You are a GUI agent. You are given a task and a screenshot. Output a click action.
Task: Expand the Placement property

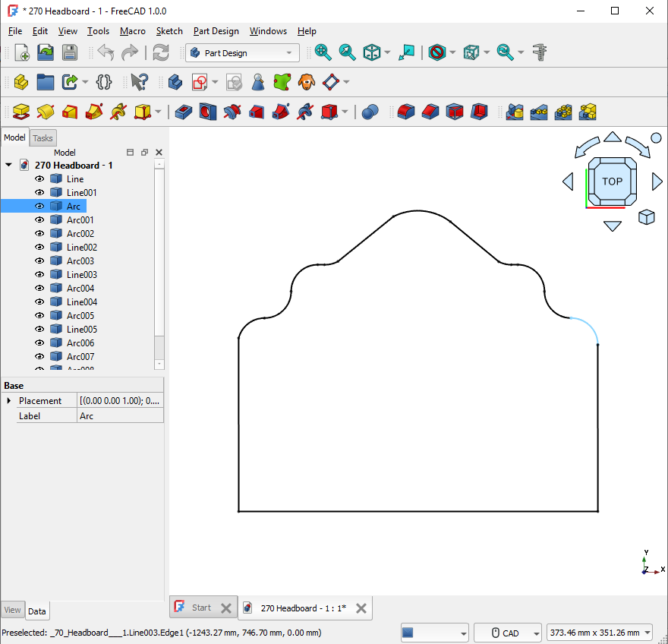(9, 401)
